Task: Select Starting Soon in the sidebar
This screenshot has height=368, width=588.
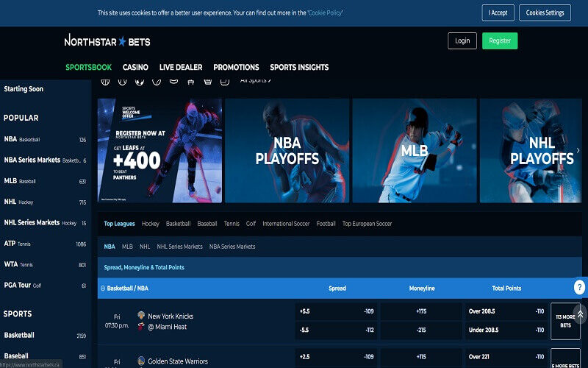Action: point(24,89)
